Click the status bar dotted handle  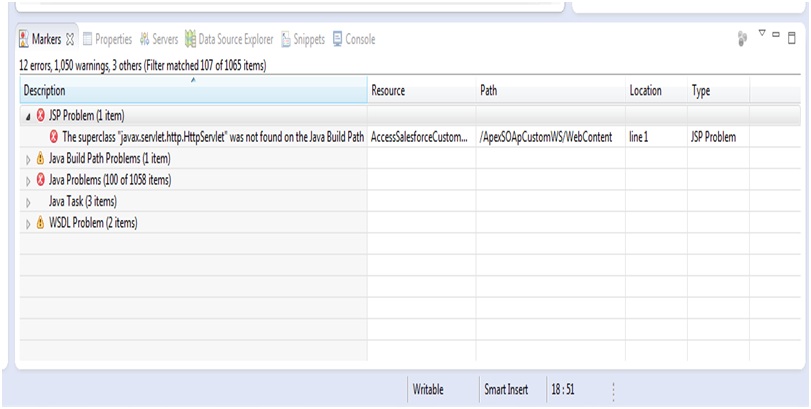pyautogui.click(x=613, y=392)
